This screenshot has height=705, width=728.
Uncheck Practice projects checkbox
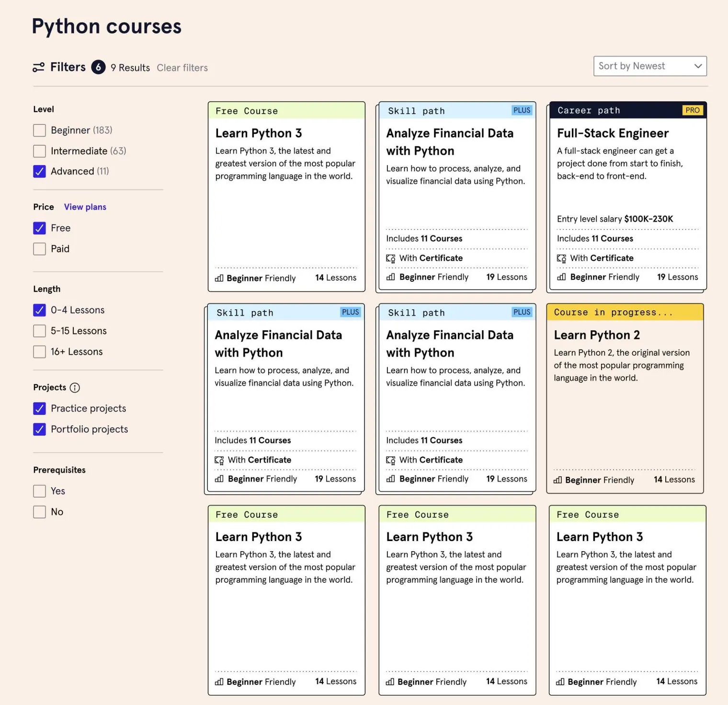tap(40, 408)
